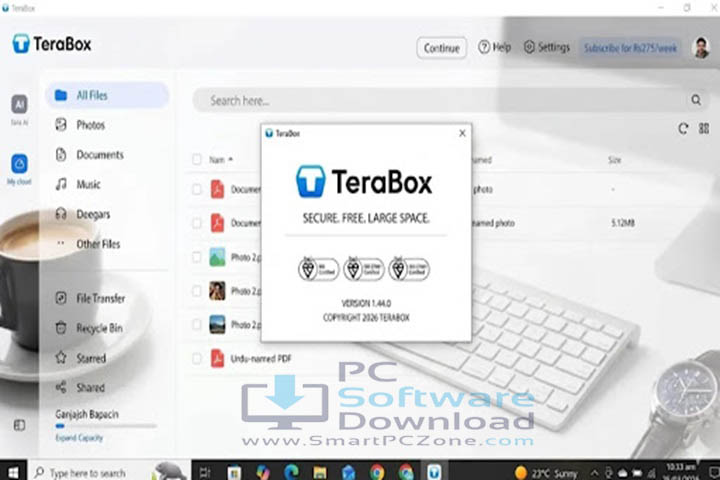The image size is (720, 480).
Task: Open File Explorer from the taskbar
Action: 320,472
